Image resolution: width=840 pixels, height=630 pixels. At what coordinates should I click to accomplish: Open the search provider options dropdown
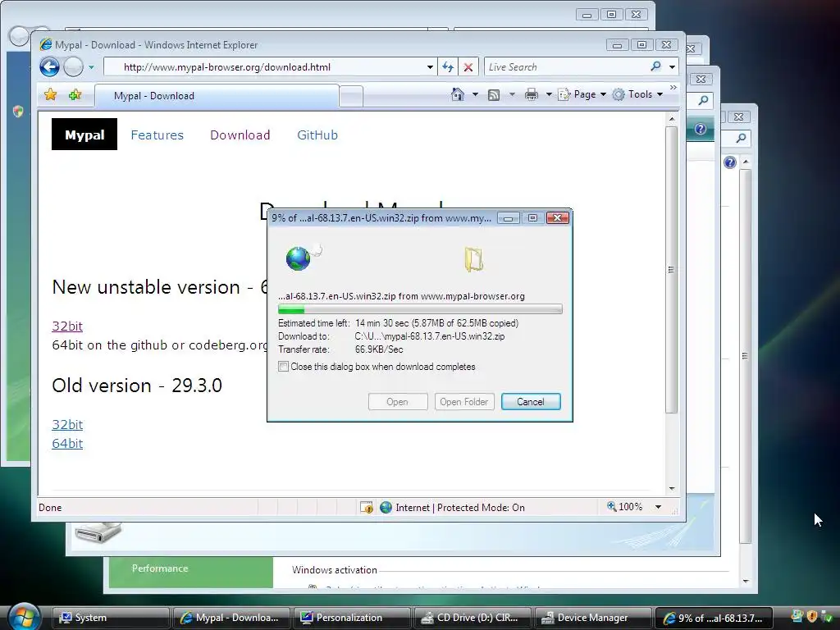click(x=673, y=67)
